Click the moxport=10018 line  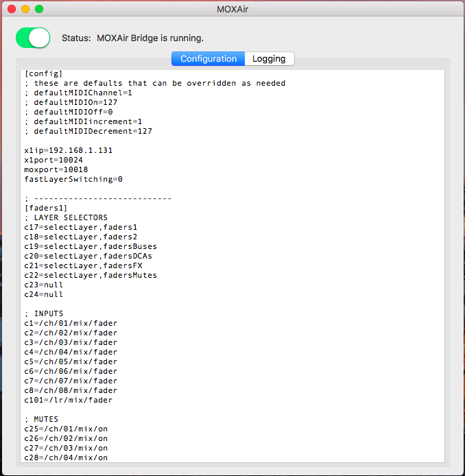click(56, 169)
